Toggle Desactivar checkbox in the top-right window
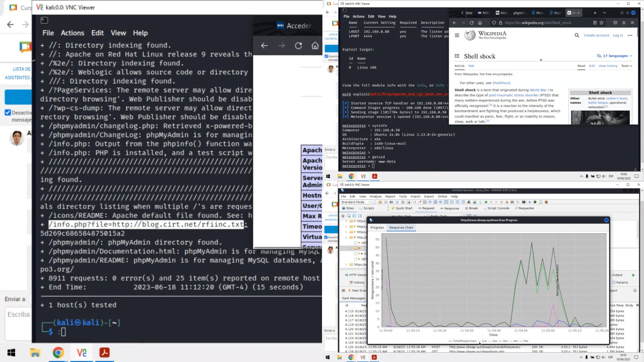The height and width of the screenshot is (362, 644). pyautogui.click(x=326, y=56)
